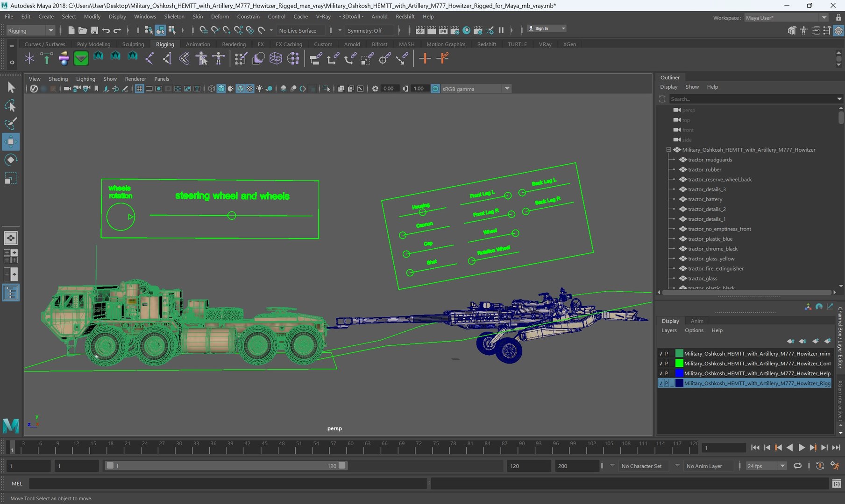Toggle visibility of the _Cont layer

(x=660, y=364)
